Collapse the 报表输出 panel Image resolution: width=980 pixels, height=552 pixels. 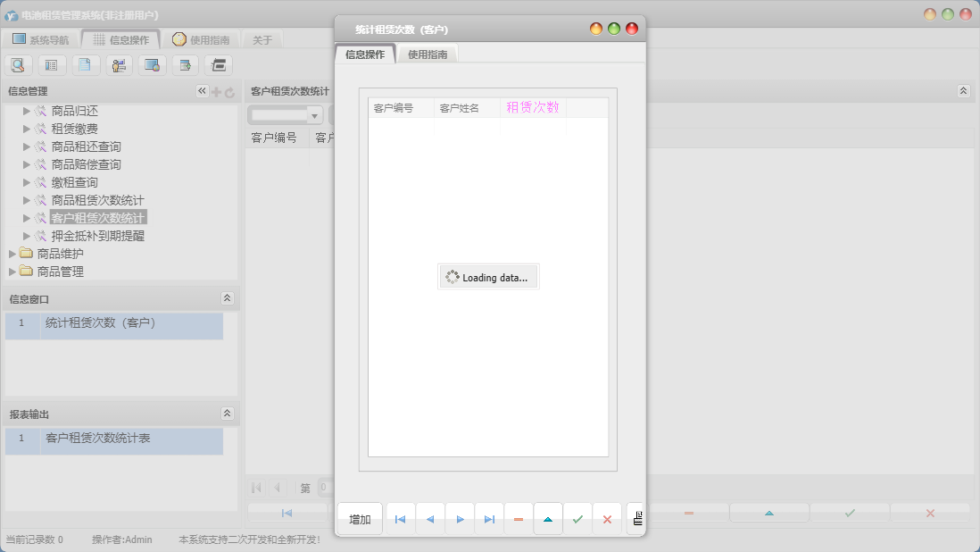point(227,414)
